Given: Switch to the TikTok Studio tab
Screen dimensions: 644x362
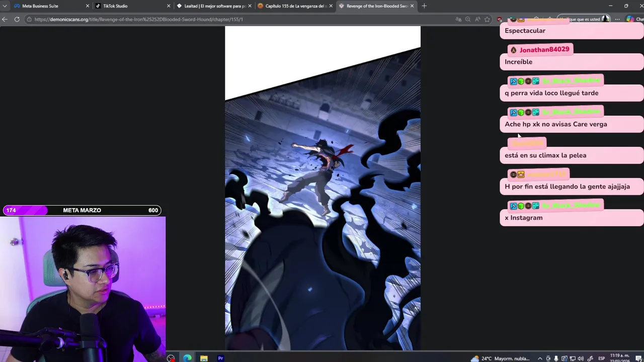Looking at the screenshot, I should (133, 6).
